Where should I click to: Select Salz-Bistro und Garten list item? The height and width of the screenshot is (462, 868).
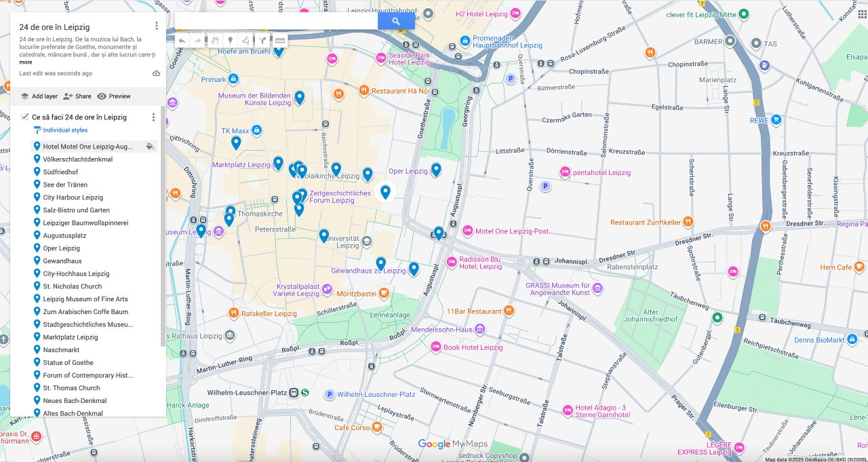click(77, 210)
